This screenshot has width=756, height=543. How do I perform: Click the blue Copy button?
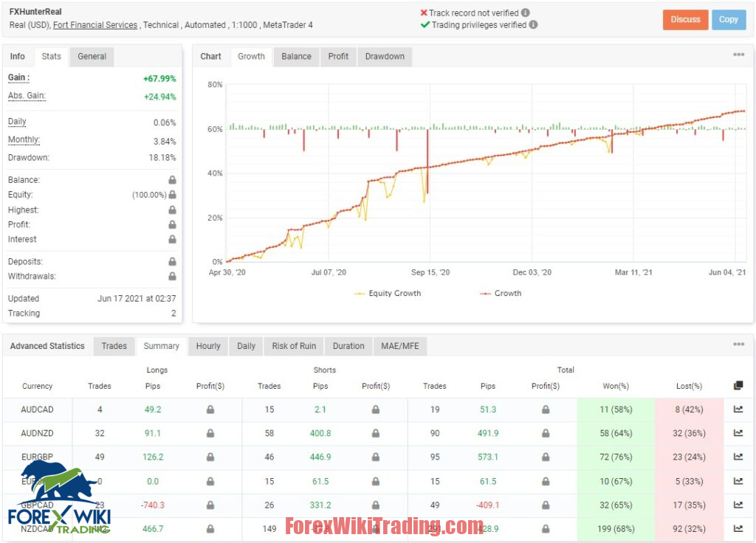[729, 20]
